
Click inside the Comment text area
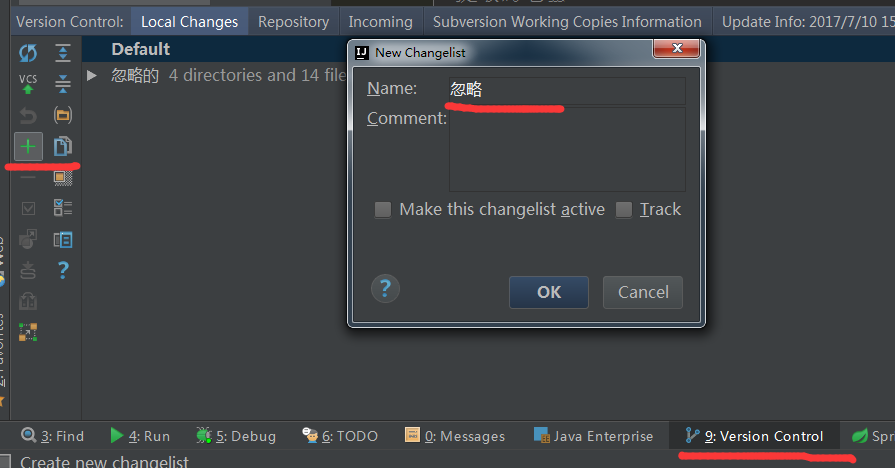pos(567,150)
